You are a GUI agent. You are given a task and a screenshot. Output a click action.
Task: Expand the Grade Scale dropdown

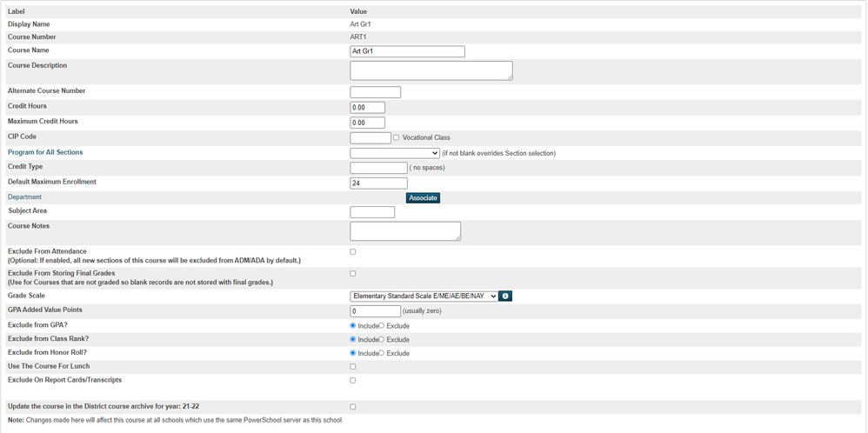(424, 296)
